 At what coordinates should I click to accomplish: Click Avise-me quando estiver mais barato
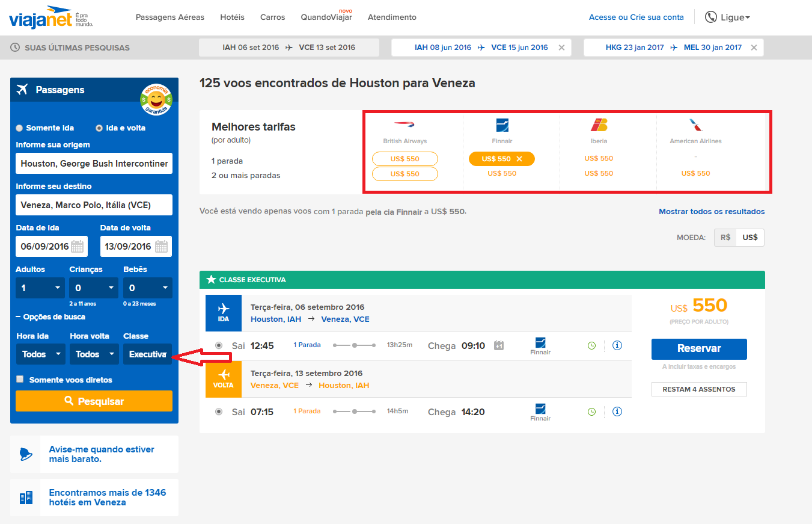coord(102,454)
